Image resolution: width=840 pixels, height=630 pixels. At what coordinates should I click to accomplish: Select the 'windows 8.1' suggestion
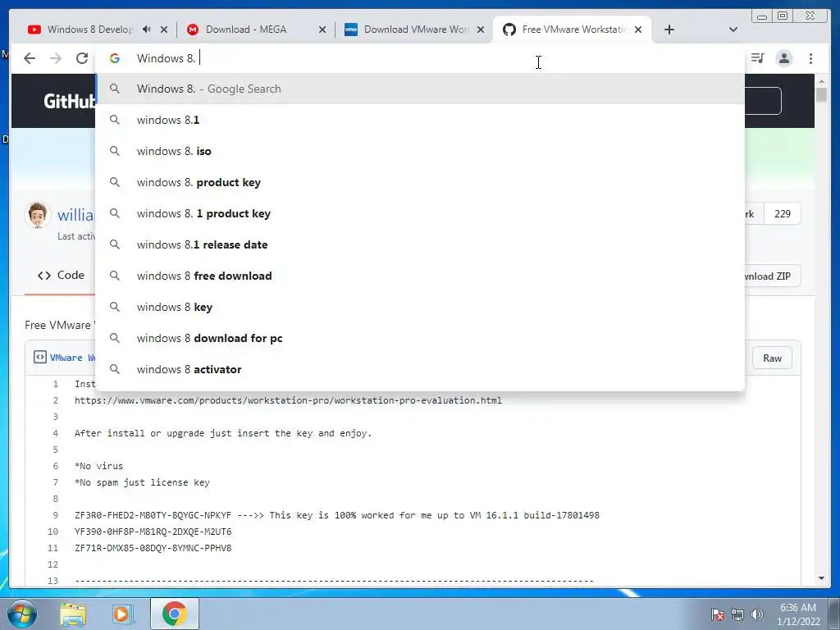420,120
